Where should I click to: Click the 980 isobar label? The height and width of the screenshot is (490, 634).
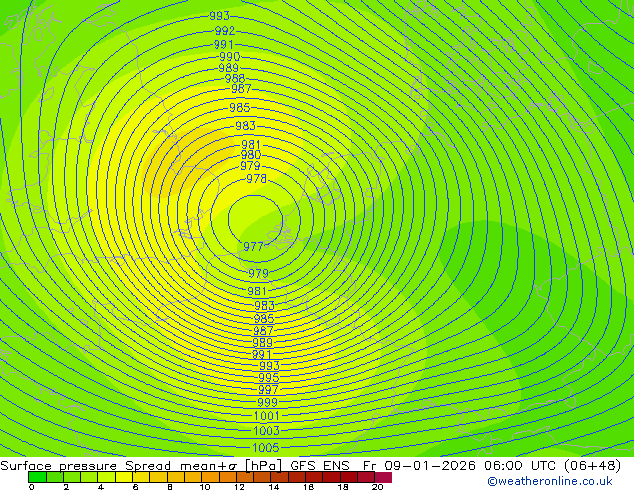[x=251, y=155]
